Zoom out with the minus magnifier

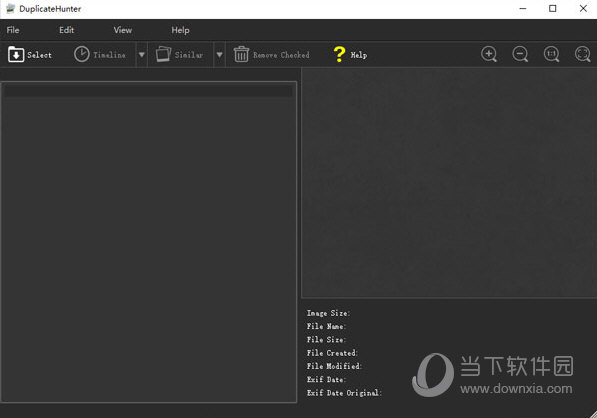click(x=520, y=54)
